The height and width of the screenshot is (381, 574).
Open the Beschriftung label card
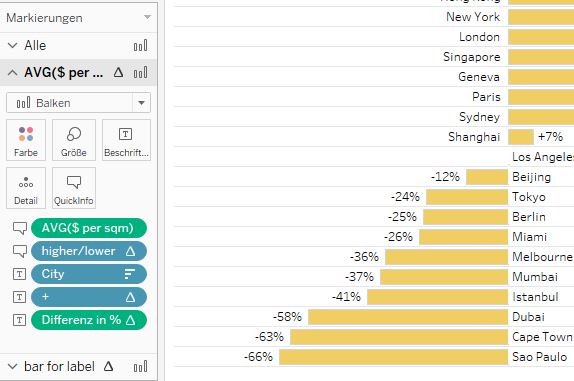point(126,140)
